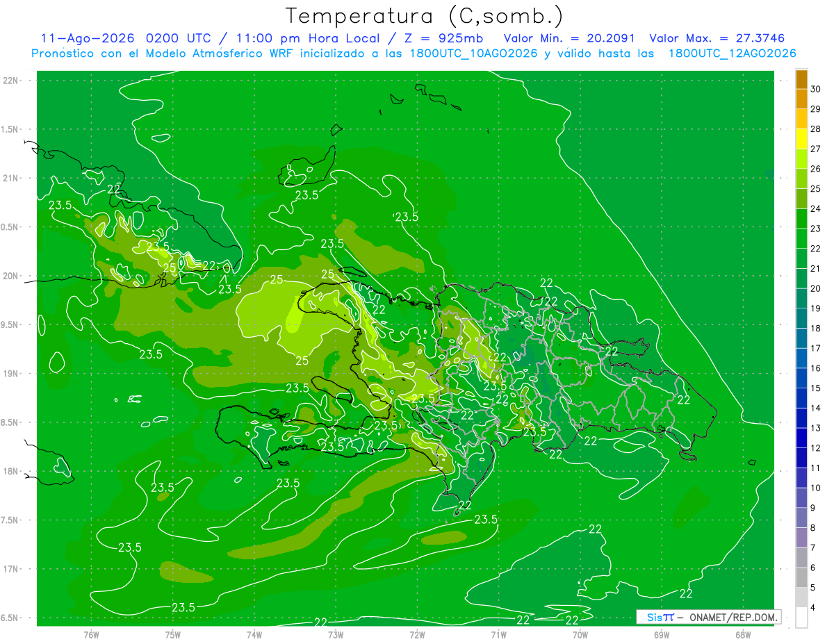Click the colorbar label "27"
This screenshot has width=834, height=644.
coord(816,149)
